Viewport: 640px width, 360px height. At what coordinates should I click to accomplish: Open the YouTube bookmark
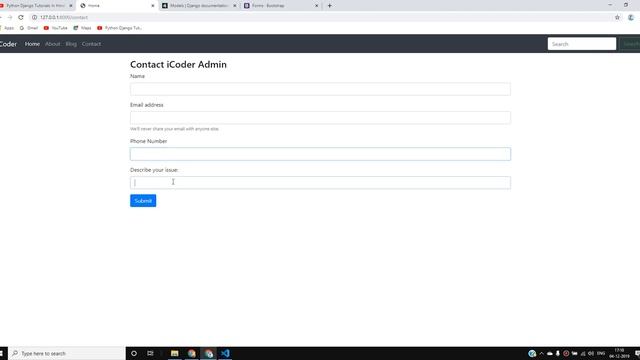[x=56, y=28]
